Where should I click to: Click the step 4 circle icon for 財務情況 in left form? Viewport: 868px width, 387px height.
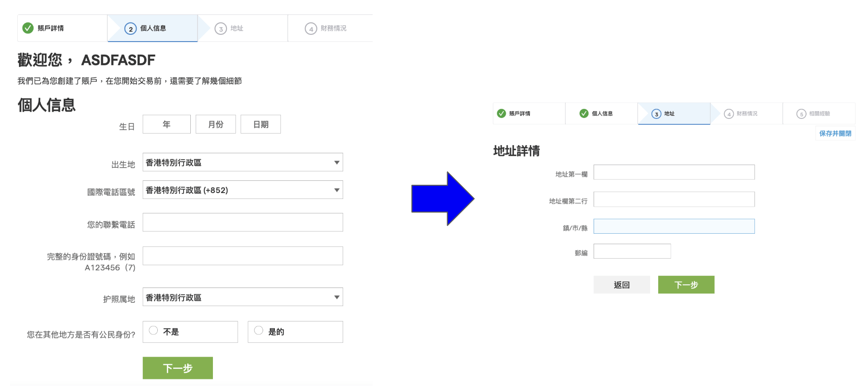click(x=311, y=29)
